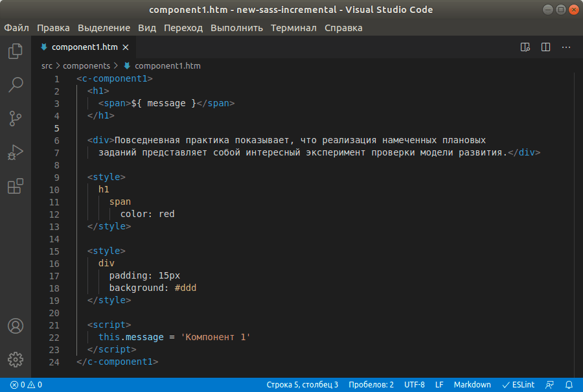
Task: Open Accounts menu in activity bar
Action: coord(16,325)
